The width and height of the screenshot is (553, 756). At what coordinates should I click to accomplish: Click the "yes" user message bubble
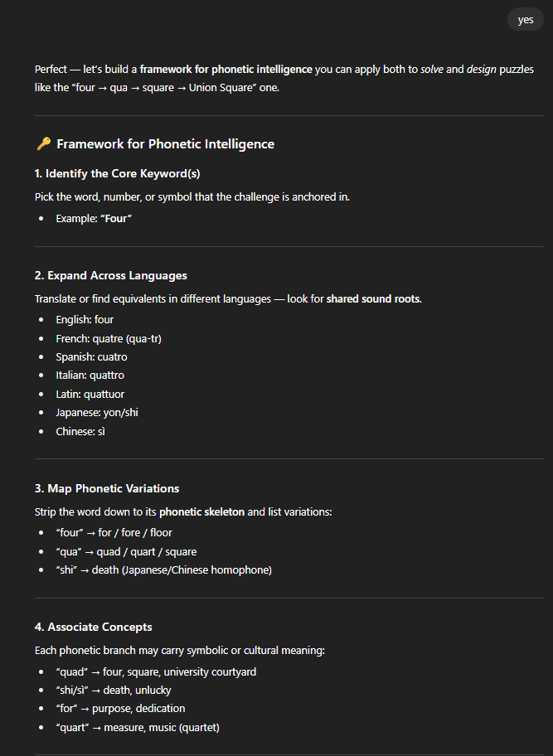pyautogui.click(x=525, y=20)
